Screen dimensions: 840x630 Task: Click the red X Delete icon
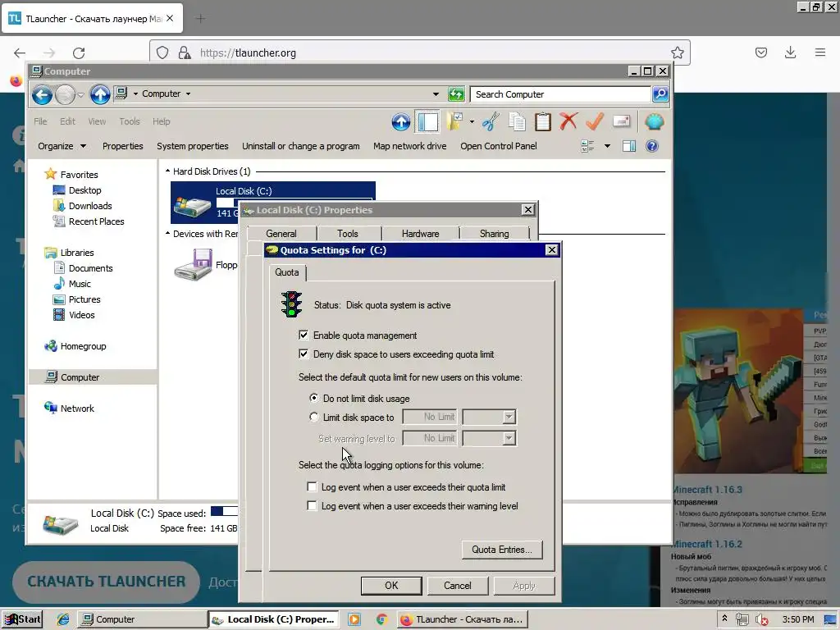[568, 121]
